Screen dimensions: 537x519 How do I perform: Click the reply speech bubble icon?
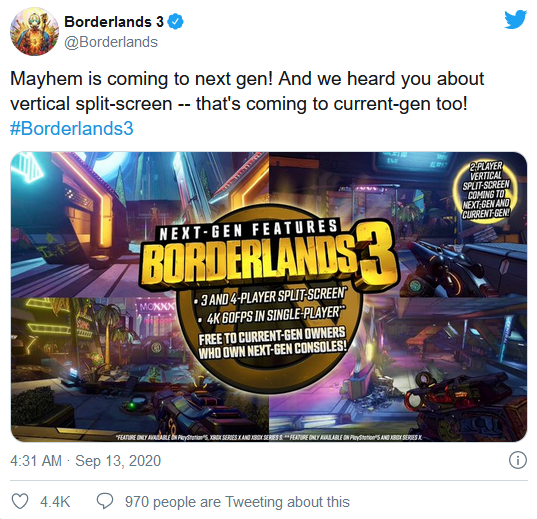(105, 502)
